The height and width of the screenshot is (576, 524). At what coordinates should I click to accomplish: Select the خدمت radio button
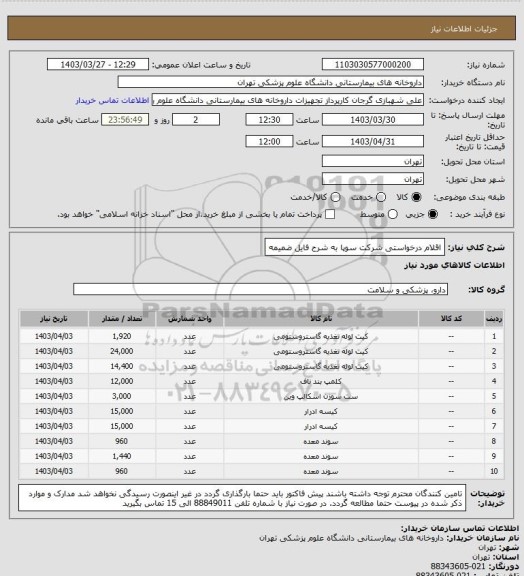(x=381, y=197)
